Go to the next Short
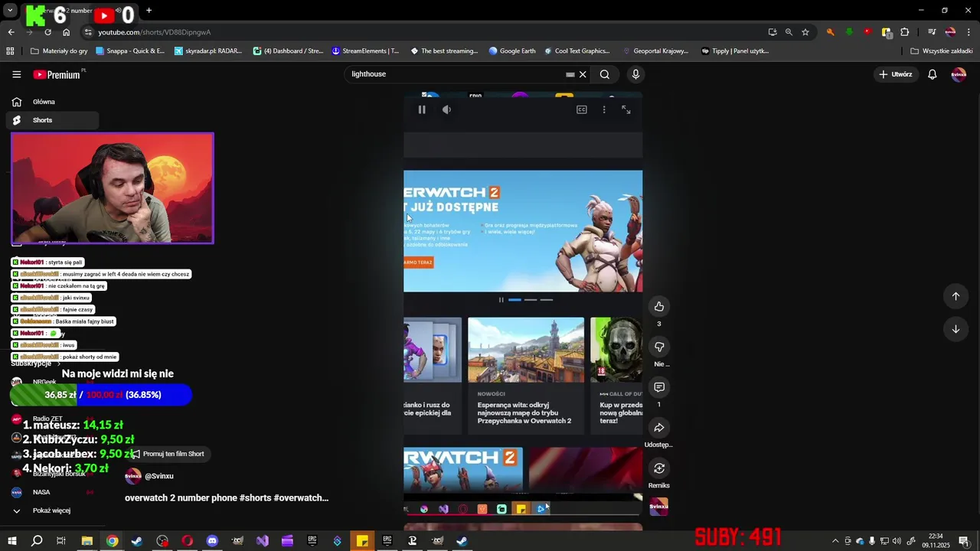 [x=955, y=329]
